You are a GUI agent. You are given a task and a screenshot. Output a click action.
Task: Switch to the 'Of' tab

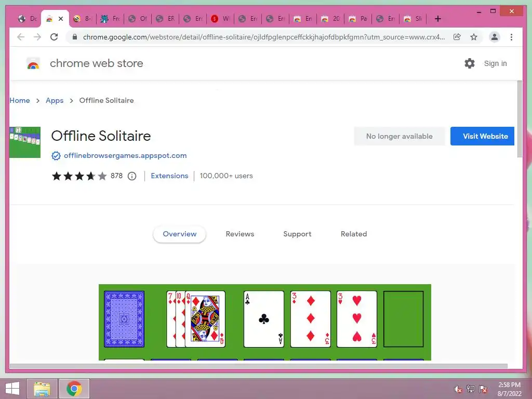point(138,19)
